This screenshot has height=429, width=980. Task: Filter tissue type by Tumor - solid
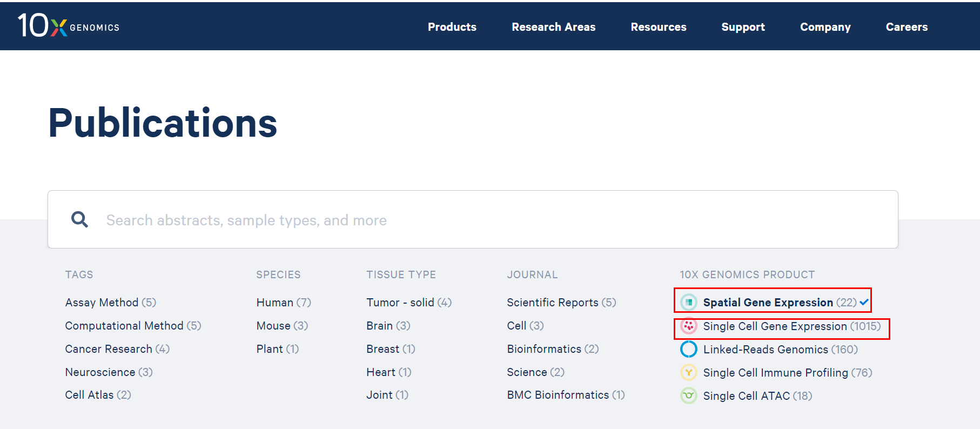(409, 303)
